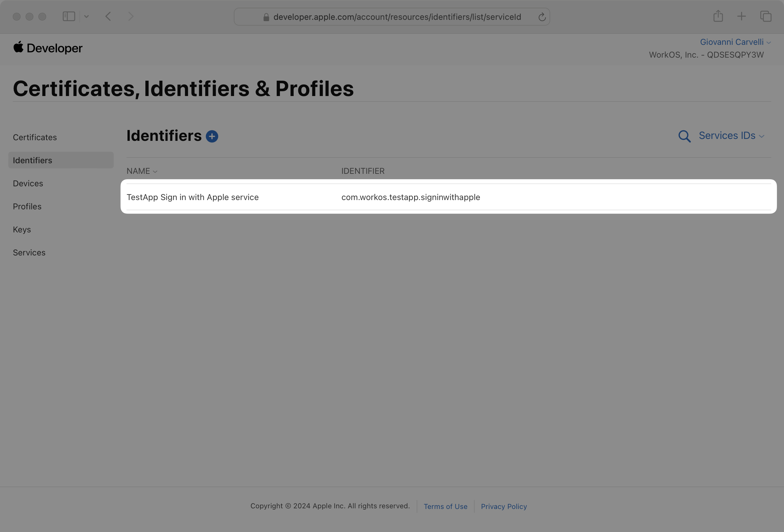This screenshot has width=784, height=532.
Task: Click the Profiles sidebar item
Action: (27, 206)
